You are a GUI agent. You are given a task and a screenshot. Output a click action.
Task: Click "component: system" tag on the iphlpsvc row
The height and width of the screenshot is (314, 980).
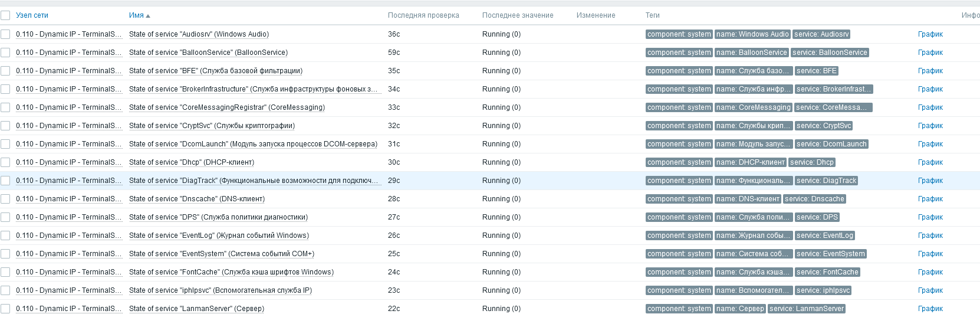pos(679,290)
